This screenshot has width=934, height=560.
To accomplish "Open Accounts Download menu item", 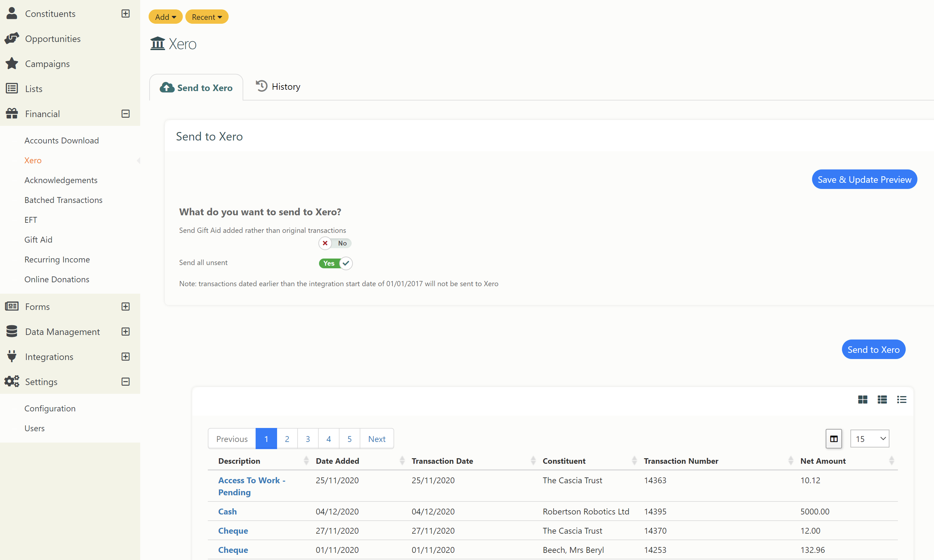I will [x=61, y=140].
